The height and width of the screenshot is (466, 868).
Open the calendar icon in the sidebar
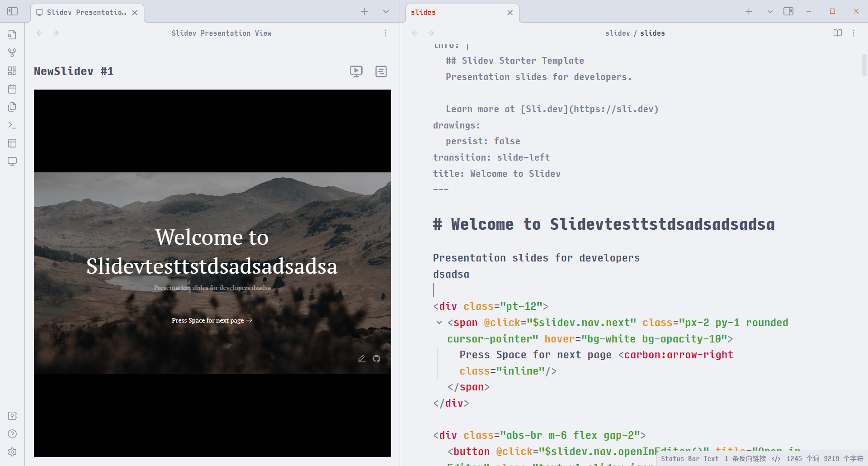pos(12,89)
